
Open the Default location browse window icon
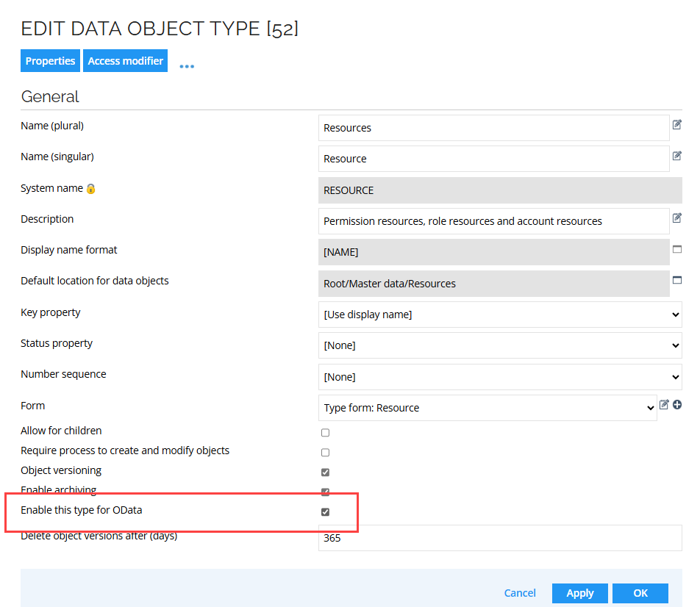(x=677, y=281)
